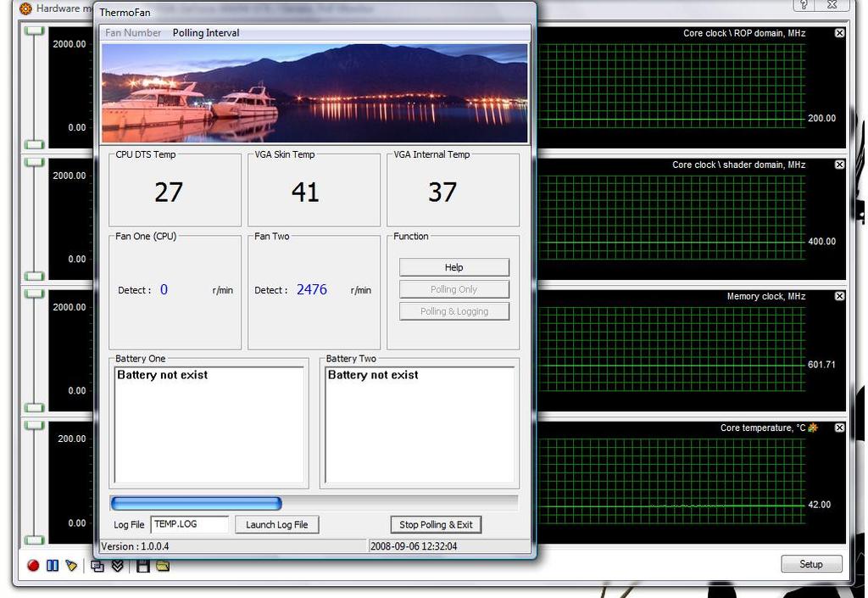This screenshot has width=868, height=598.
Task: Click the overlapping windows icon in bottom toolbar
Action: coord(98,566)
